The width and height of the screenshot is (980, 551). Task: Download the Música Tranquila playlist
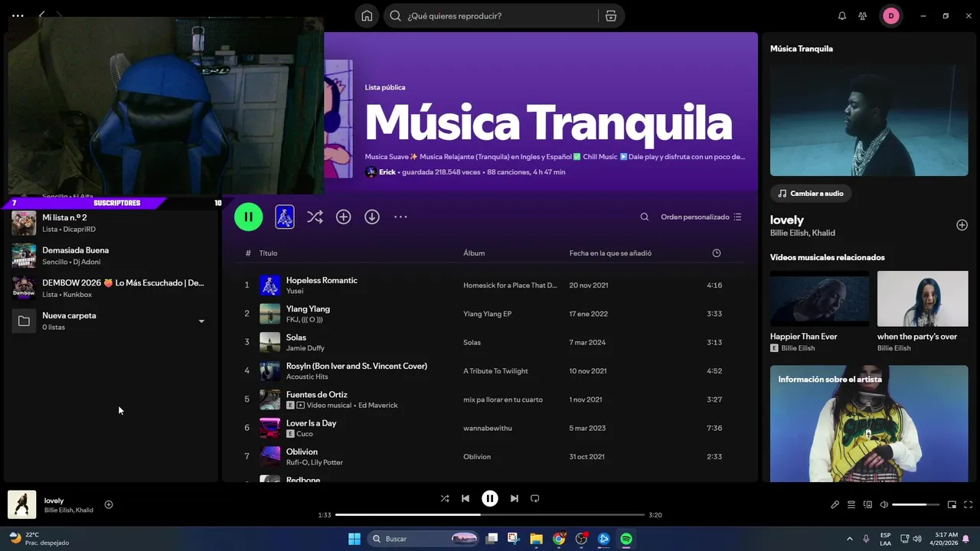tap(372, 217)
